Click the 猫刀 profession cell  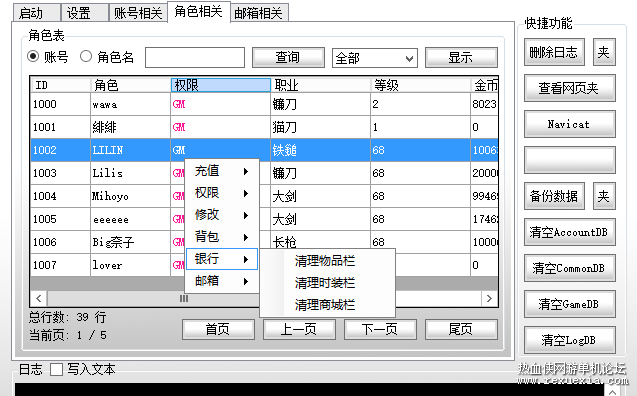(321, 127)
